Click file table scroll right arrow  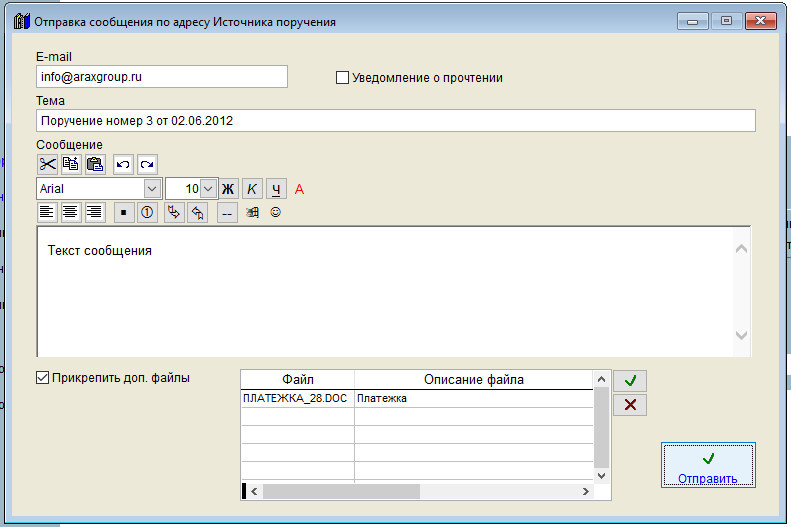pyautogui.click(x=586, y=491)
